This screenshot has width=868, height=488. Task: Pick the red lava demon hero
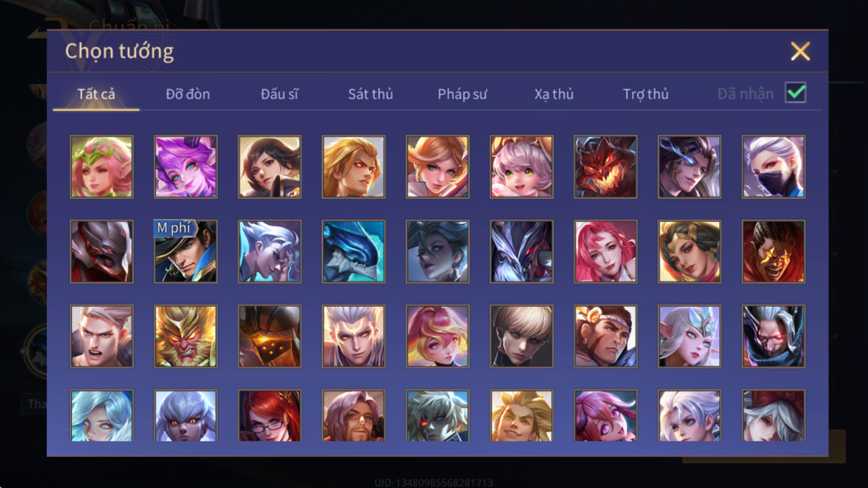pyautogui.click(x=606, y=167)
